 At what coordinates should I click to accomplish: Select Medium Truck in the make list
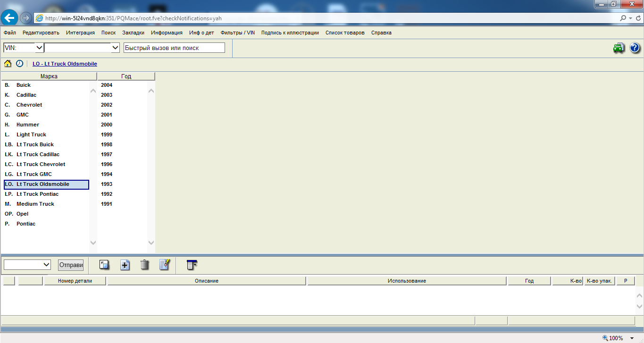pyautogui.click(x=35, y=204)
